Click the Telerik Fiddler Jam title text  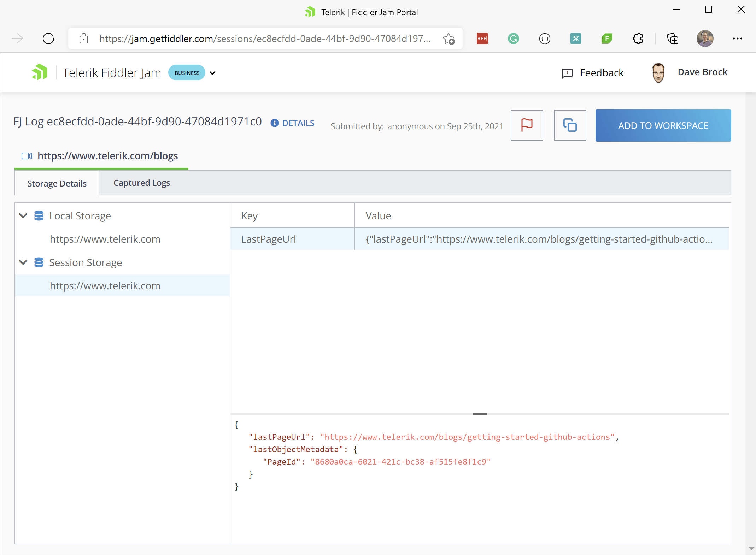pyautogui.click(x=112, y=73)
